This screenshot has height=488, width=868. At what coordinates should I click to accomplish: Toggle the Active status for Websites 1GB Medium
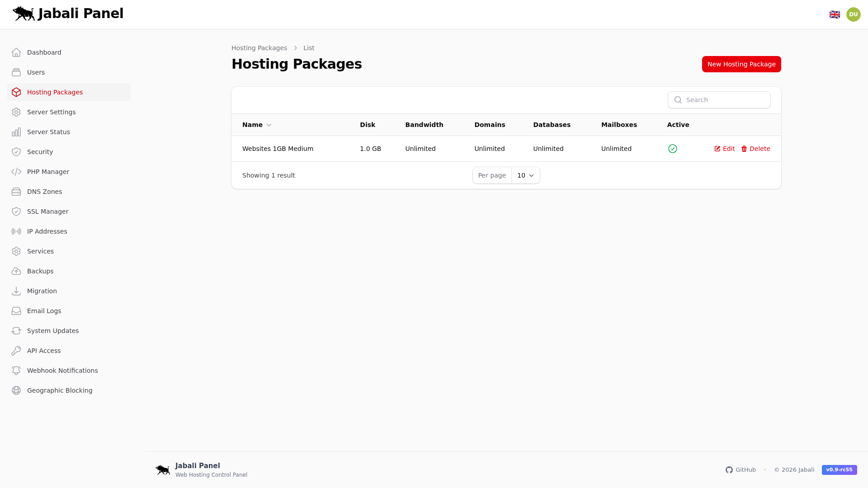pyautogui.click(x=673, y=148)
